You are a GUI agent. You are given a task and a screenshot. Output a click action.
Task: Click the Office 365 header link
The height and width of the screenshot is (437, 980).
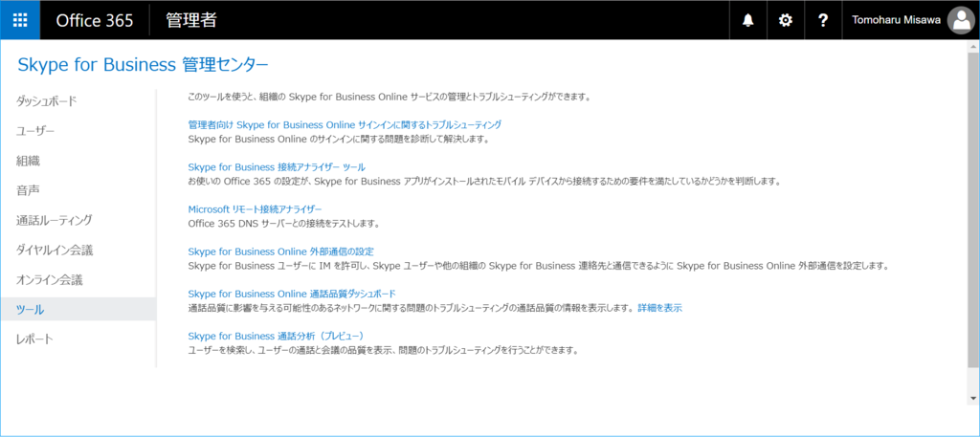point(95,20)
